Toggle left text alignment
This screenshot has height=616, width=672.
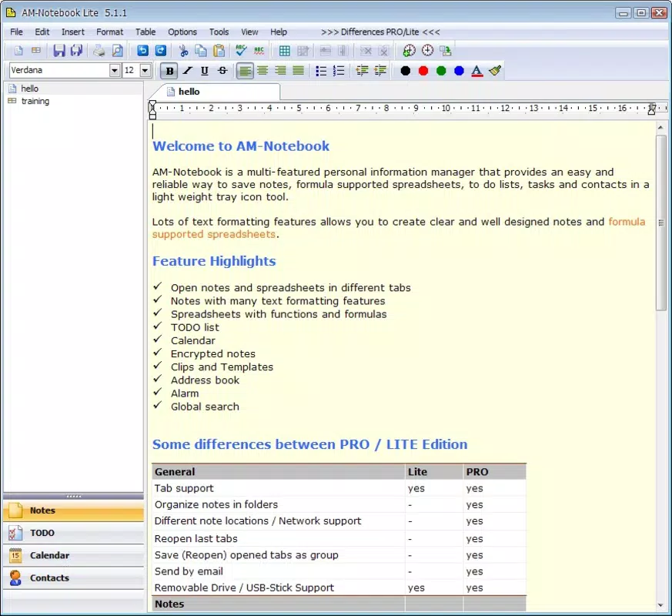coord(245,71)
